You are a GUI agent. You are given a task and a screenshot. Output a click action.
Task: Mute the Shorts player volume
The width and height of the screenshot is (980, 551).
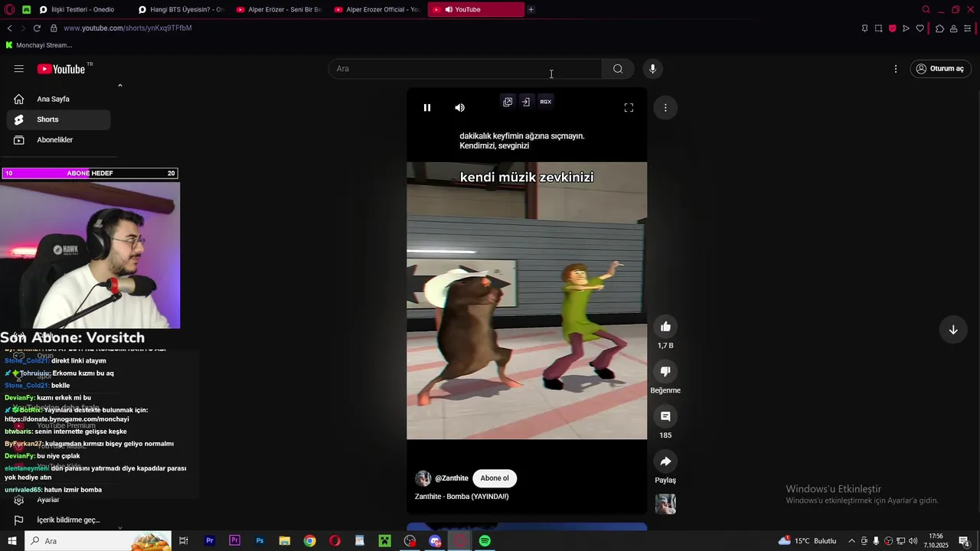[459, 108]
